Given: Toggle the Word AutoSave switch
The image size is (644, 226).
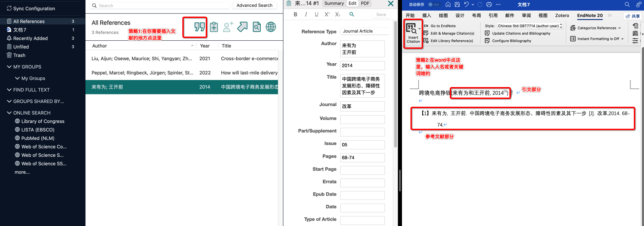Looking at the screenshot, I should 434,4.
